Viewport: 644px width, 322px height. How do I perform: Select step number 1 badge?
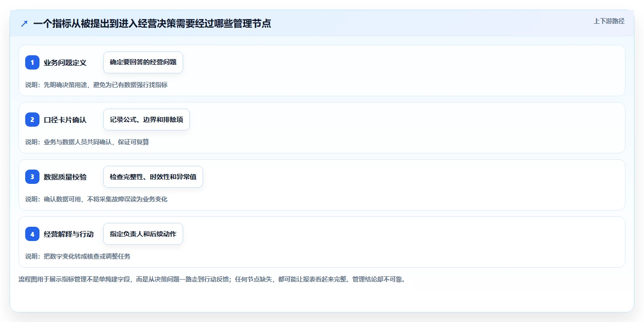point(32,62)
